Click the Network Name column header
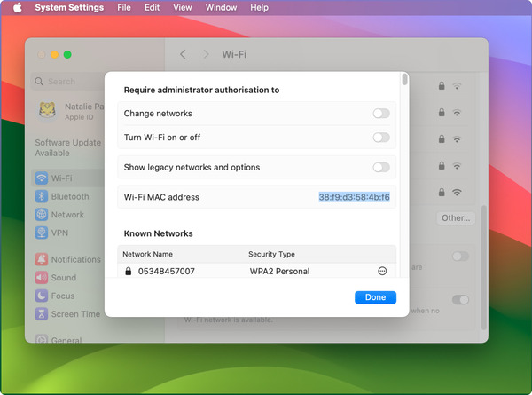532x395 pixels. (x=147, y=254)
